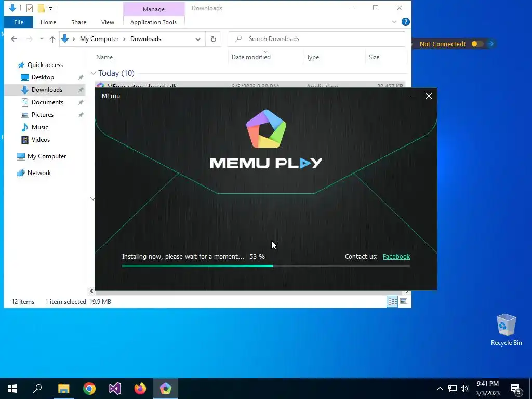Open Explorer help question mark icon

click(x=405, y=22)
